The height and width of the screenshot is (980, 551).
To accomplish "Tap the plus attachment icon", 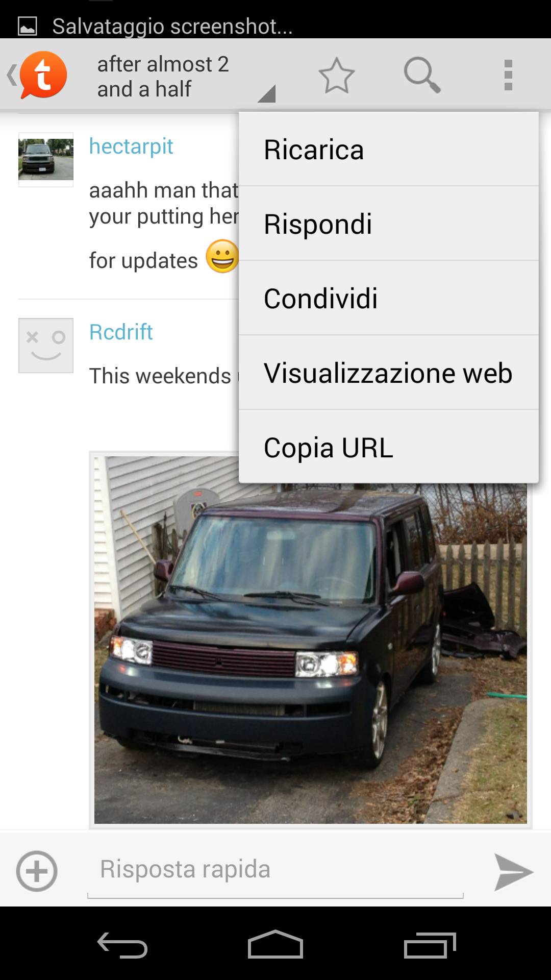I will coord(37,871).
